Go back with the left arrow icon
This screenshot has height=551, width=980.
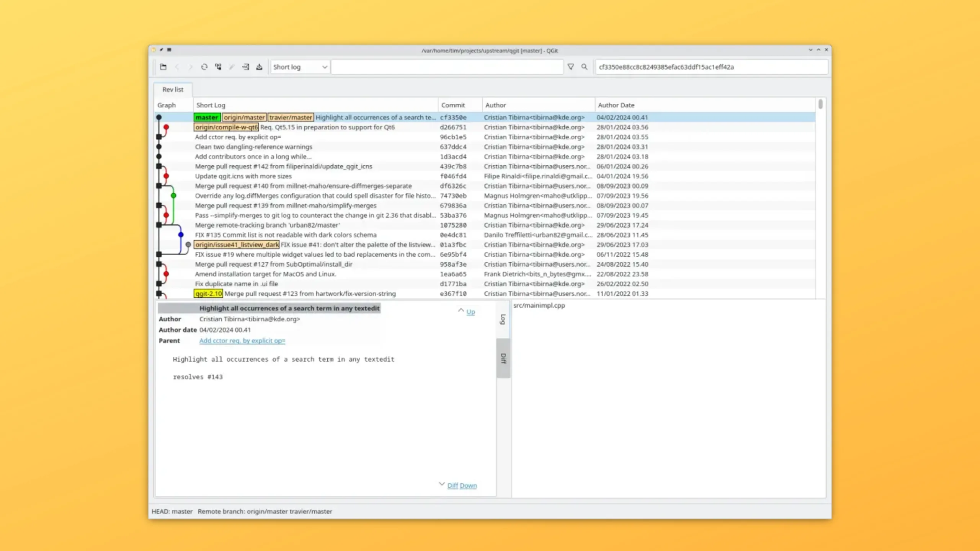click(x=177, y=67)
